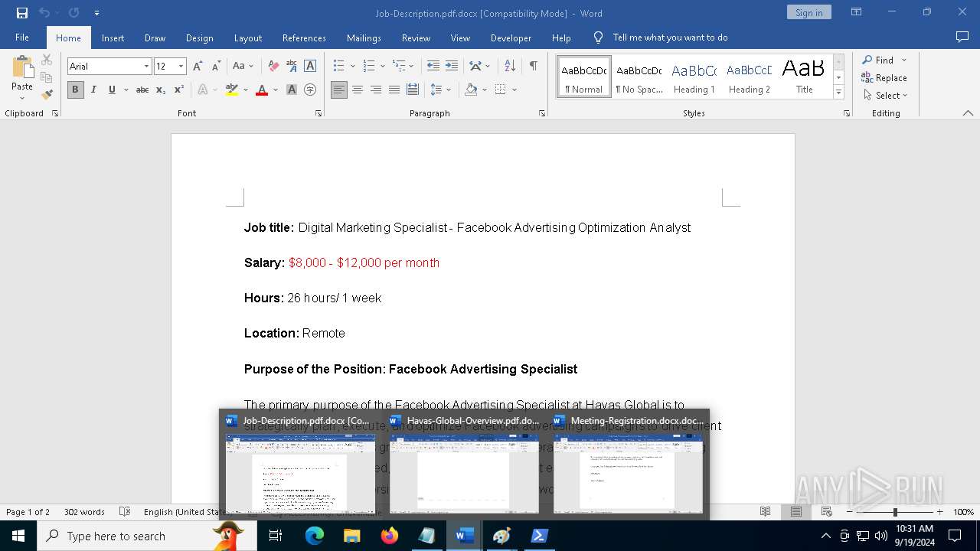Apply the red font color
The image size is (980, 551).
point(262,90)
